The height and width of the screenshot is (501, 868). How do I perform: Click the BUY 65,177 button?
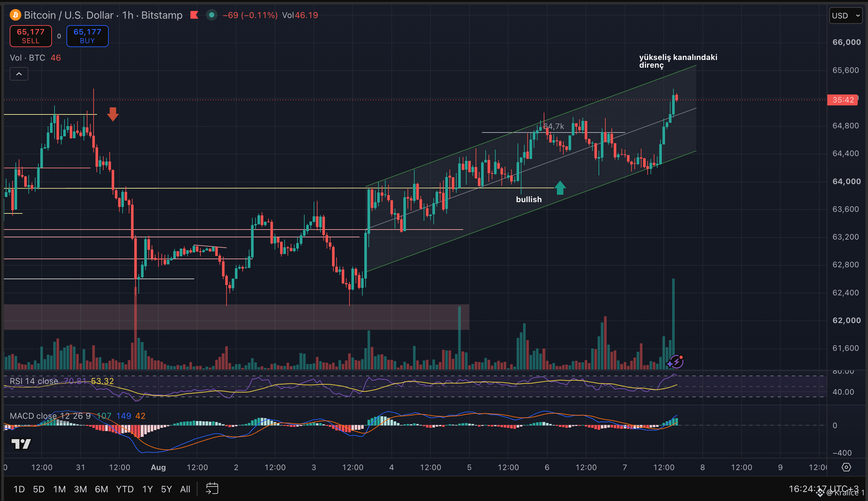(x=87, y=36)
